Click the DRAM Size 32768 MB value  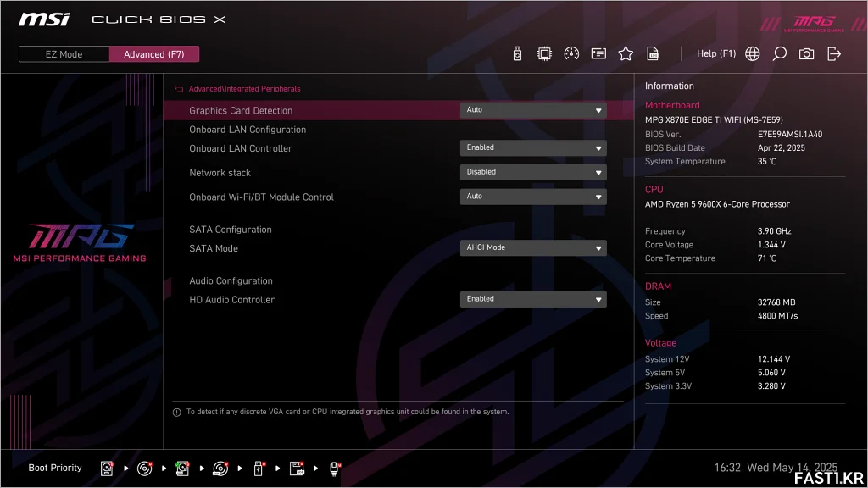pos(776,302)
